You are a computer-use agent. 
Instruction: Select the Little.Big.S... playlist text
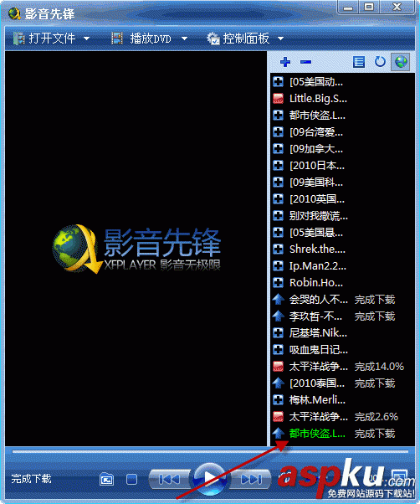pyautogui.click(x=318, y=98)
